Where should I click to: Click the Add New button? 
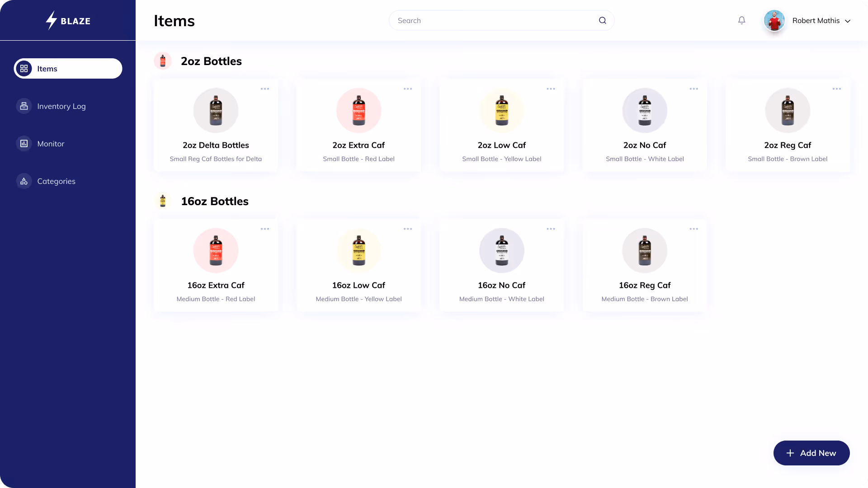(x=811, y=453)
